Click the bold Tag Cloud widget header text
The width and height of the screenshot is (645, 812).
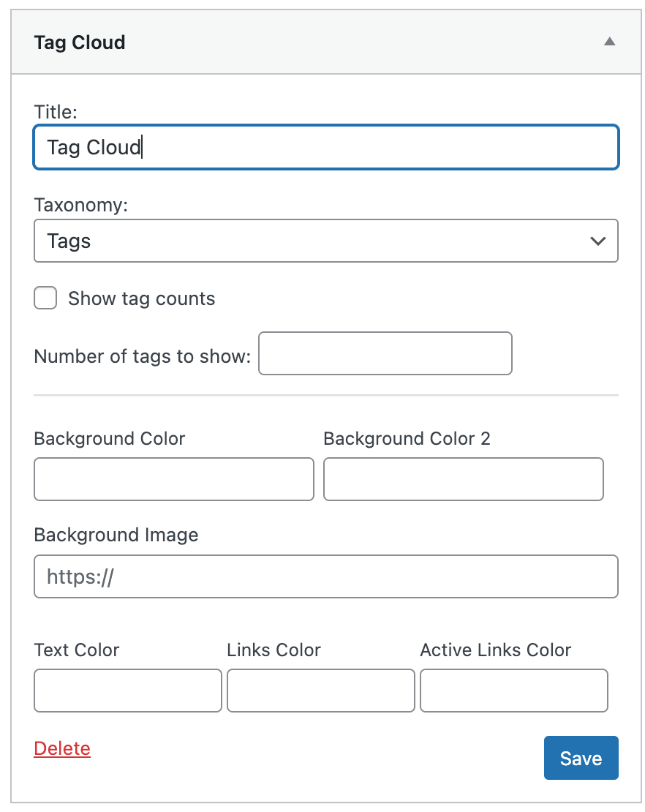click(x=80, y=42)
